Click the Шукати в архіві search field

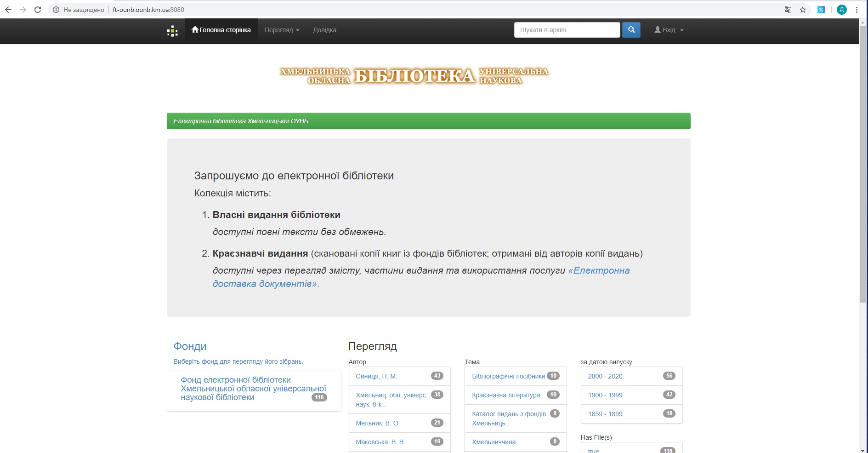click(x=567, y=30)
